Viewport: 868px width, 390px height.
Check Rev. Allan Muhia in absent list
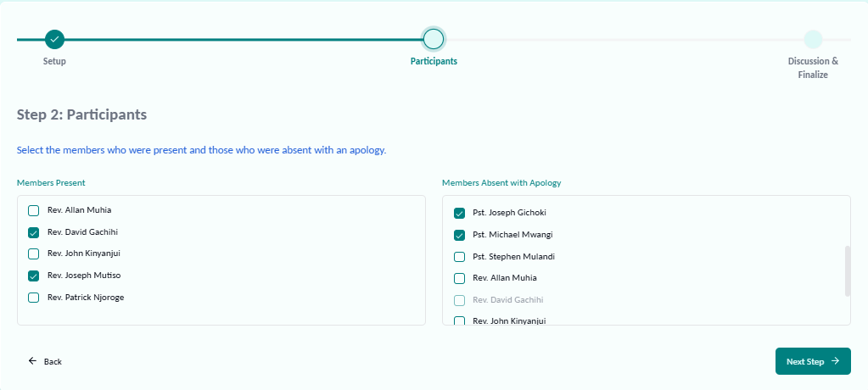[459, 278]
